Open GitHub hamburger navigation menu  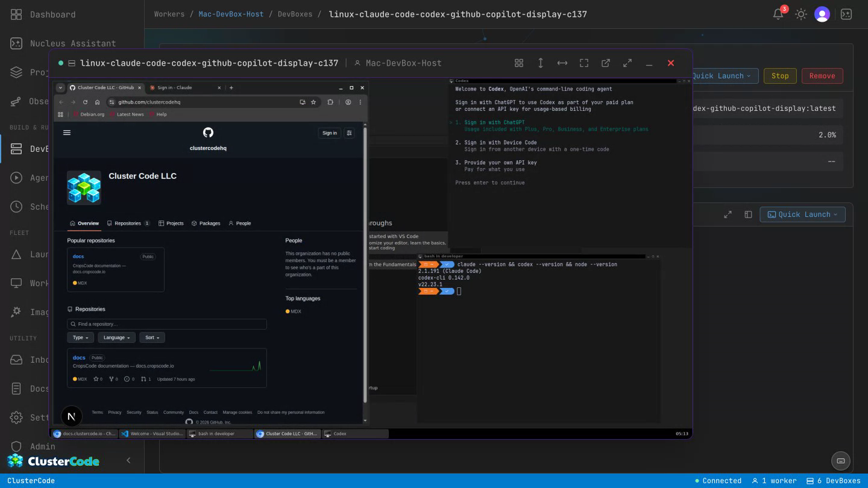click(x=67, y=133)
